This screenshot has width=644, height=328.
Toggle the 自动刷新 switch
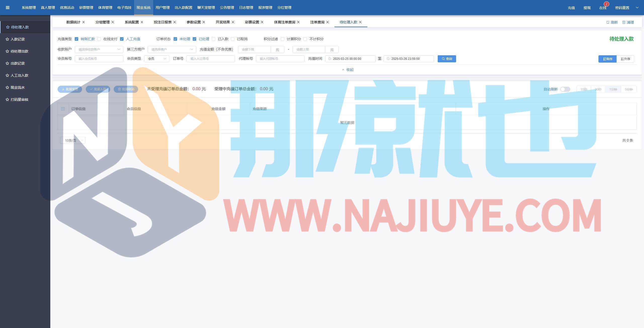(x=565, y=89)
